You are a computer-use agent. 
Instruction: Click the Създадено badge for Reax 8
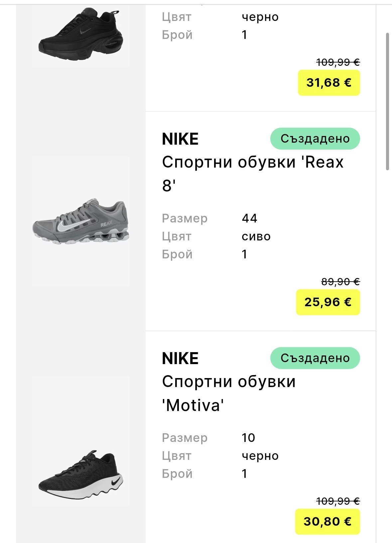pos(315,139)
